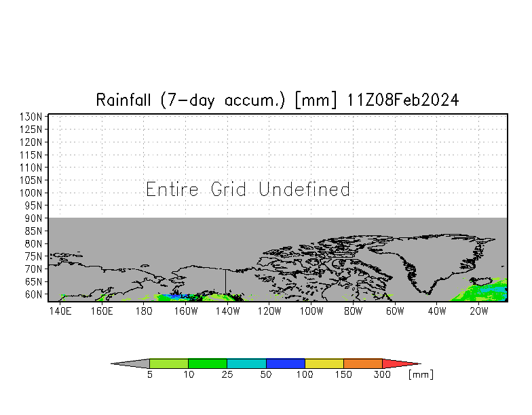Click the '20W' longitude label
Viewport: 532px width, 415px height.
coord(479,311)
